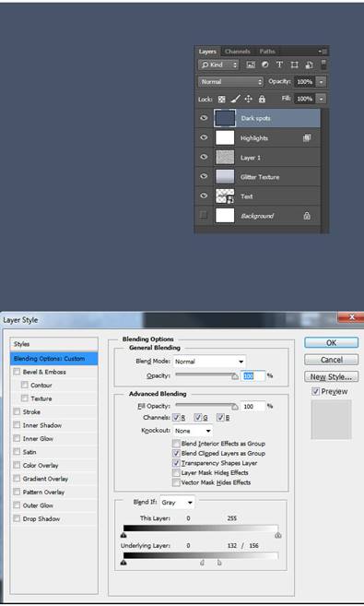The image size is (364, 606).
Task: Click the New Style button
Action: pyautogui.click(x=331, y=377)
